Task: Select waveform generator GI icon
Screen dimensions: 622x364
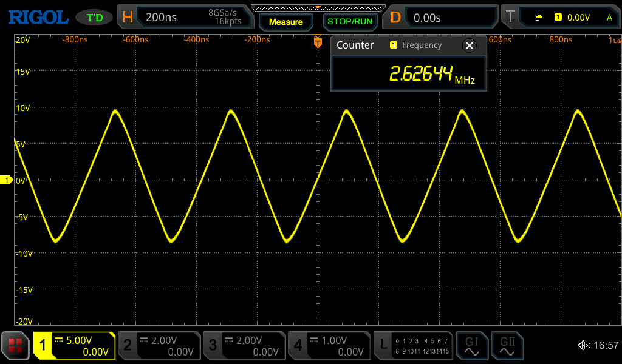Action: (471, 346)
